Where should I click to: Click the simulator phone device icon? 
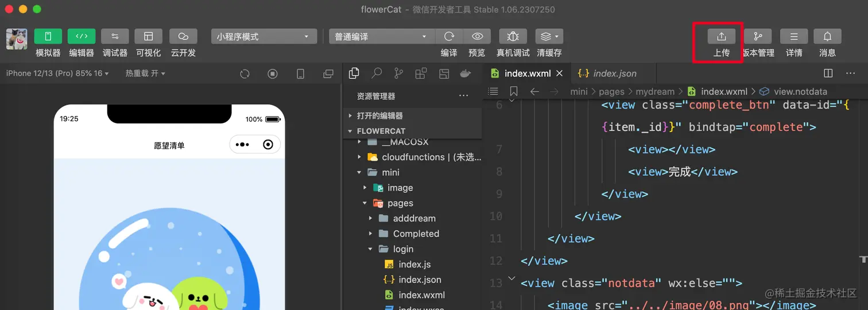(x=300, y=73)
